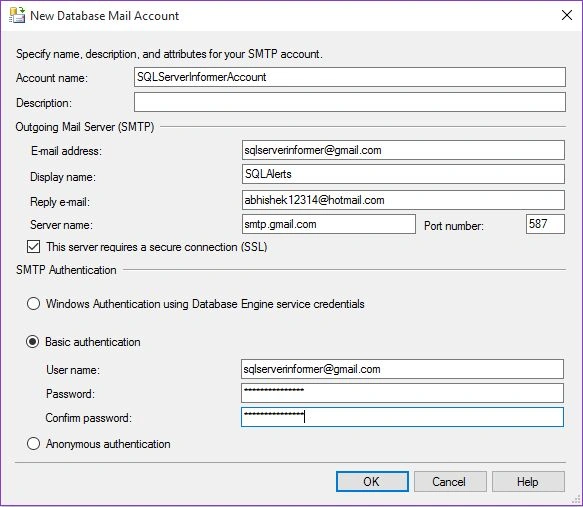Focus the Password field
583x507 pixels.
point(402,393)
